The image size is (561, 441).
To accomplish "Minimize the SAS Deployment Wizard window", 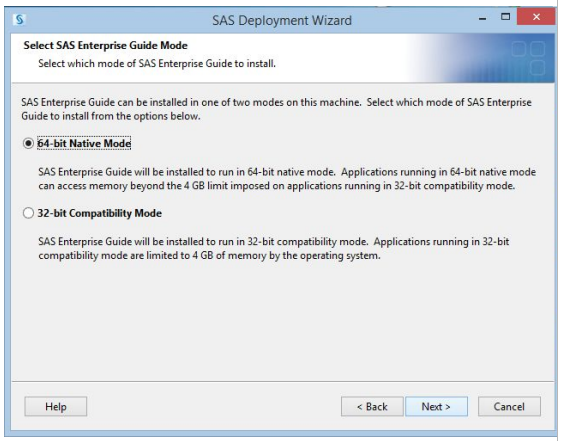I will click(x=482, y=18).
